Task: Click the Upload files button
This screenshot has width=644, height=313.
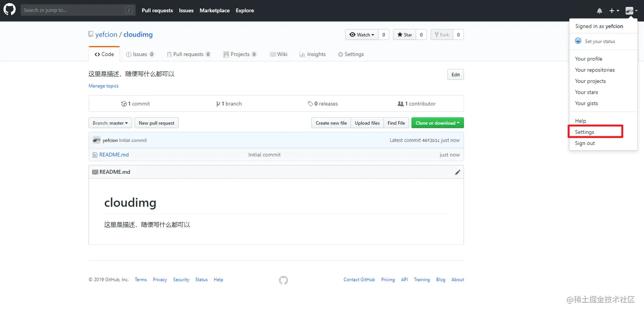Action: click(x=367, y=123)
